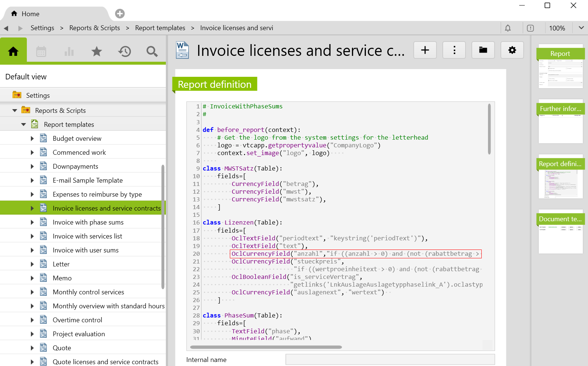Click the Internal name input field
The width and height of the screenshot is (588, 366).
(390, 360)
